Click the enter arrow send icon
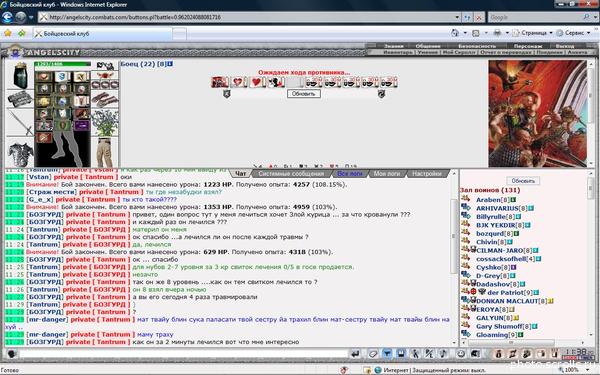The height and width of the screenshot is (375, 600). point(356,354)
